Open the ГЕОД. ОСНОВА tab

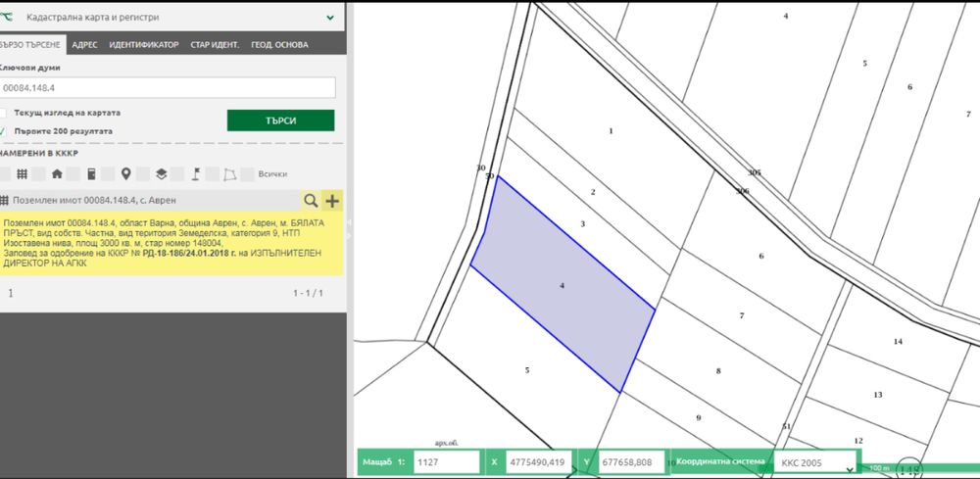point(279,45)
